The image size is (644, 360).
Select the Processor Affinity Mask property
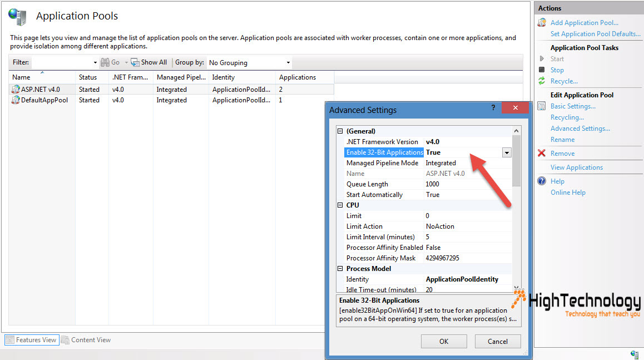point(428,258)
